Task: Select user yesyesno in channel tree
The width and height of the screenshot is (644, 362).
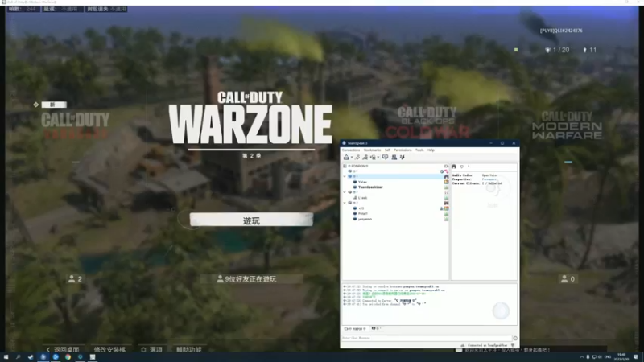Action: 365,219
